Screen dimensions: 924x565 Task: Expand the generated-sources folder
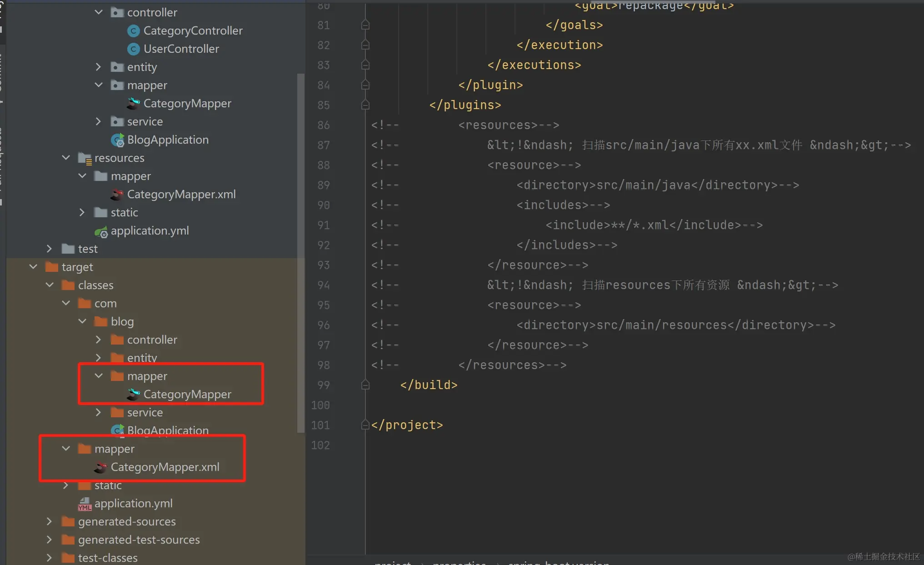point(50,521)
